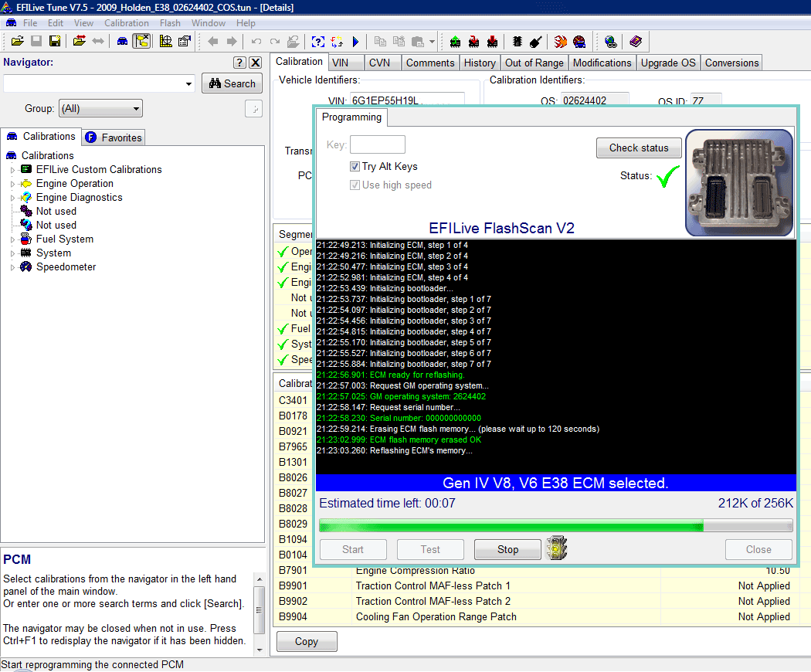Open the Calibration menu
Viewport: 811px width, 672px height.
[127, 22]
